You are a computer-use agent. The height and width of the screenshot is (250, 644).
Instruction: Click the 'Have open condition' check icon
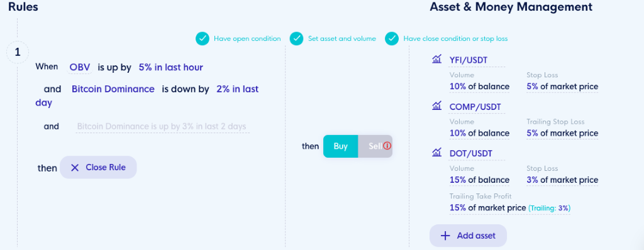point(202,38)
